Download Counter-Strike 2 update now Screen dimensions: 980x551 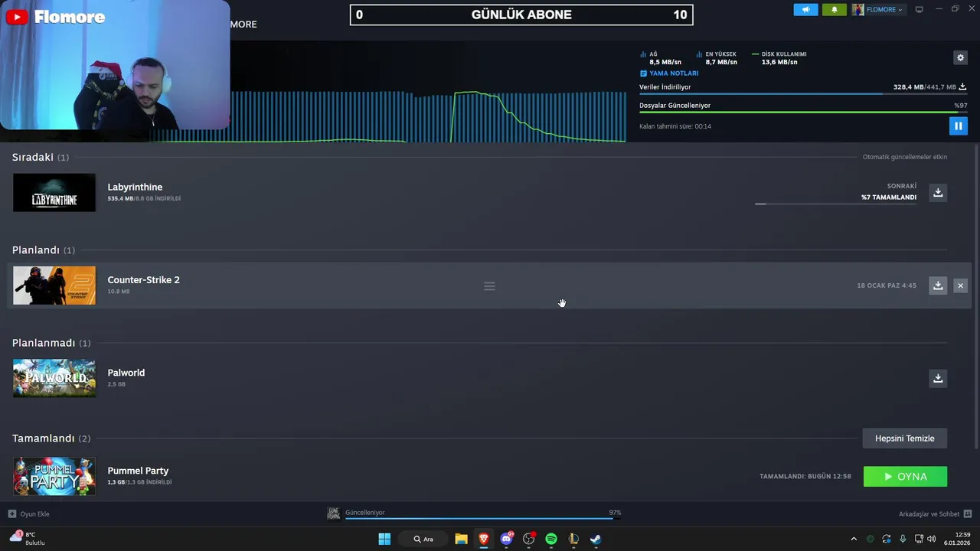pyautogui.click(x=938, y=285)
